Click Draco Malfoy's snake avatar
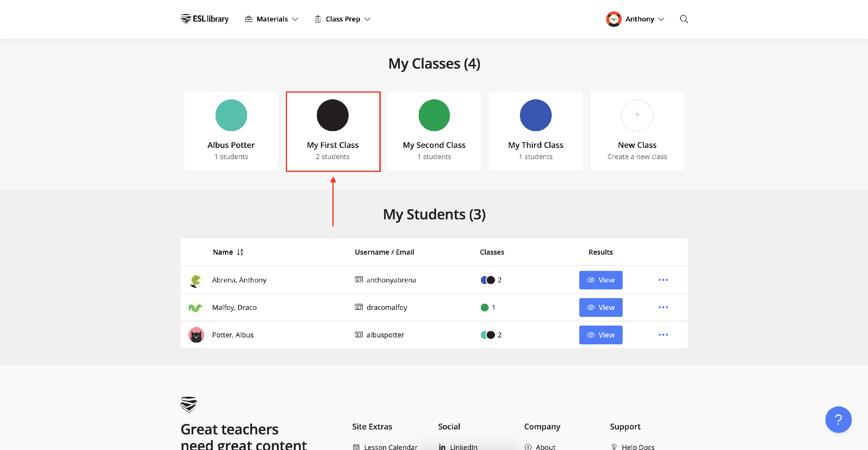 pyautogui.click(x=196, y=307)
